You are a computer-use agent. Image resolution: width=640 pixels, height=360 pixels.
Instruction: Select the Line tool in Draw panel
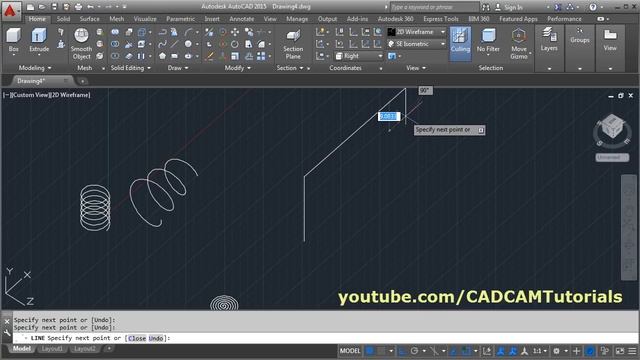tap(175, 44)
